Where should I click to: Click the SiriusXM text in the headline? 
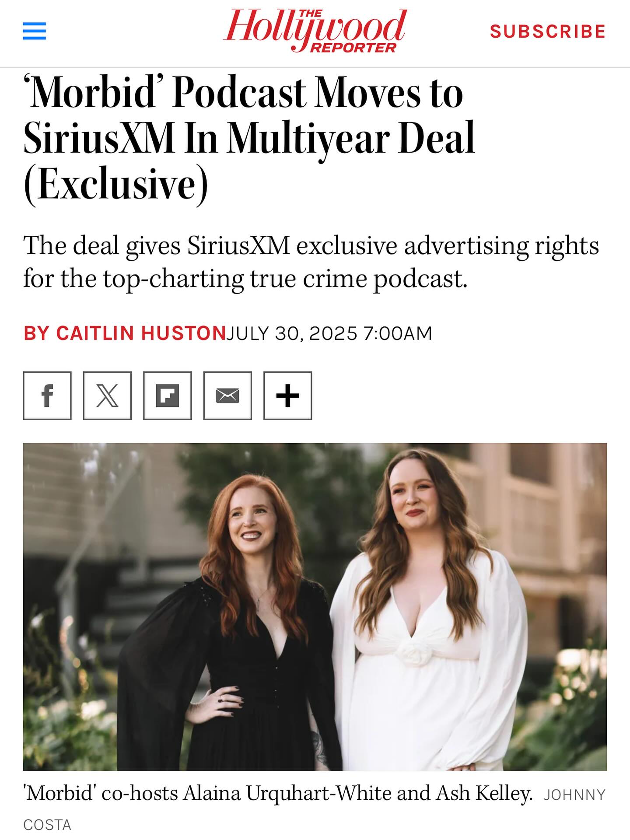(99, 138)
